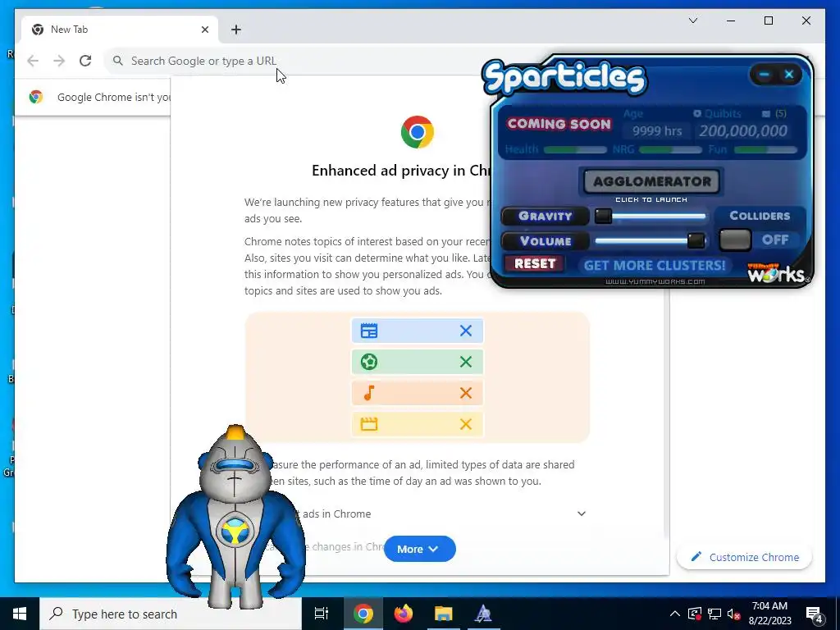The width and height of the screenshot is (840, 630).
Task: Click the Sparticles taskbar app icon
Action: [483, 614]
